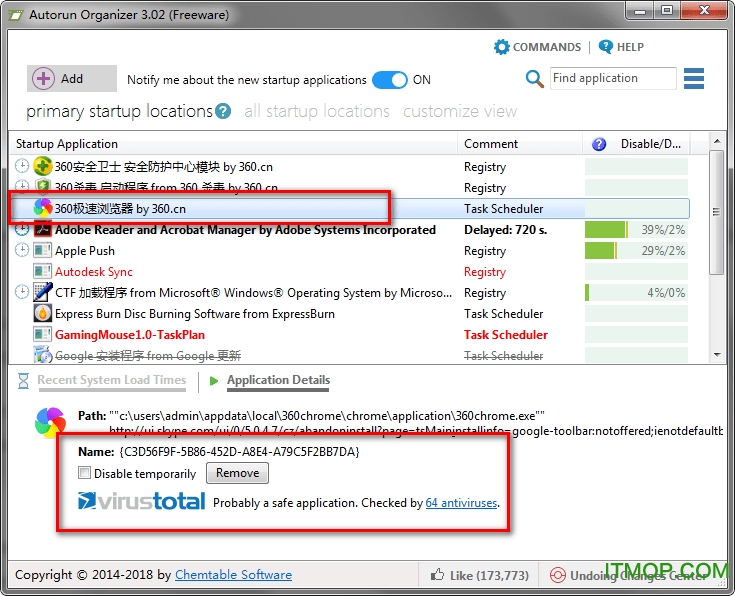Image resolution: width=735 pixels, height=596 pixels.
Task: Toggle new startup applications notification switch
Action: [x=389, y=80]
